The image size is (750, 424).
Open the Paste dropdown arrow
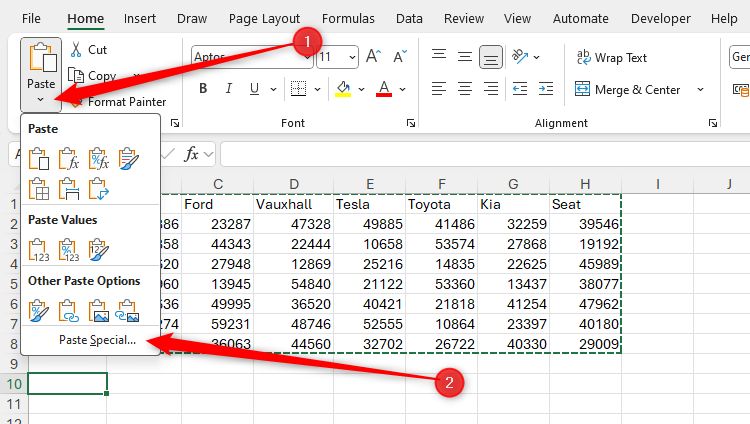coord(41,100)
